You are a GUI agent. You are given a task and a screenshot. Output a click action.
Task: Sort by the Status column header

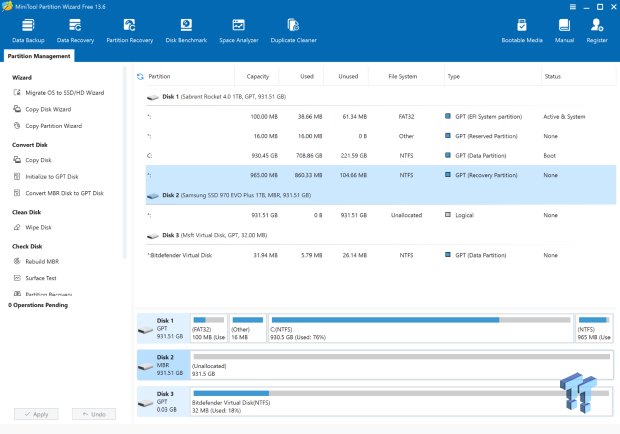tap(578, 76)
